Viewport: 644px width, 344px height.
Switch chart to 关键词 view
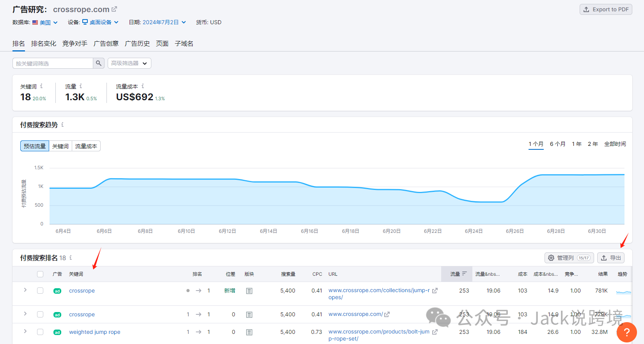point(60,146)
